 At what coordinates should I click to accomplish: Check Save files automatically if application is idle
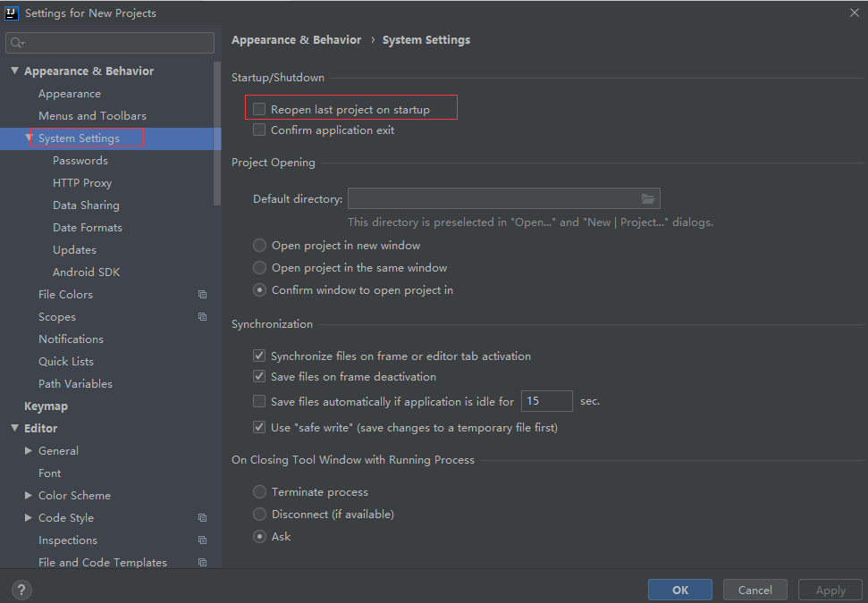[x=258, y=400]
